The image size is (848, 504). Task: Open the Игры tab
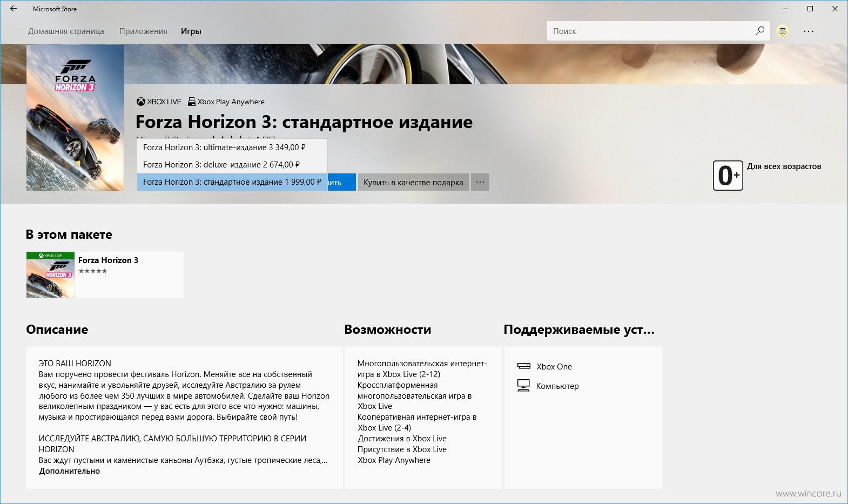point(191,31)
